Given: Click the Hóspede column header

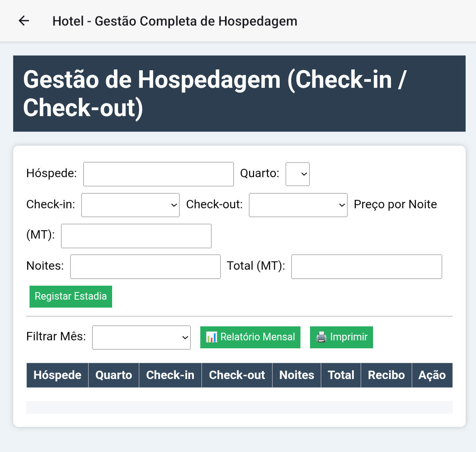Looking at the screenshot, I should [57, 375].
